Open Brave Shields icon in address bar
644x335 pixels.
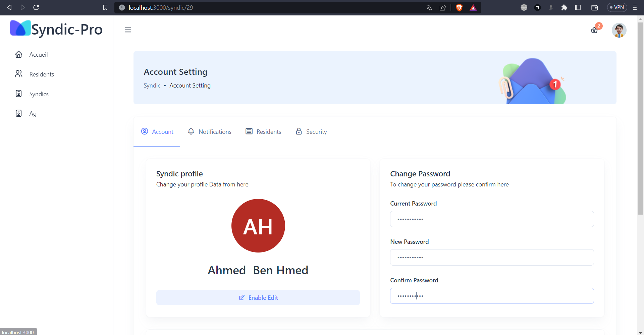coord(459,7)
